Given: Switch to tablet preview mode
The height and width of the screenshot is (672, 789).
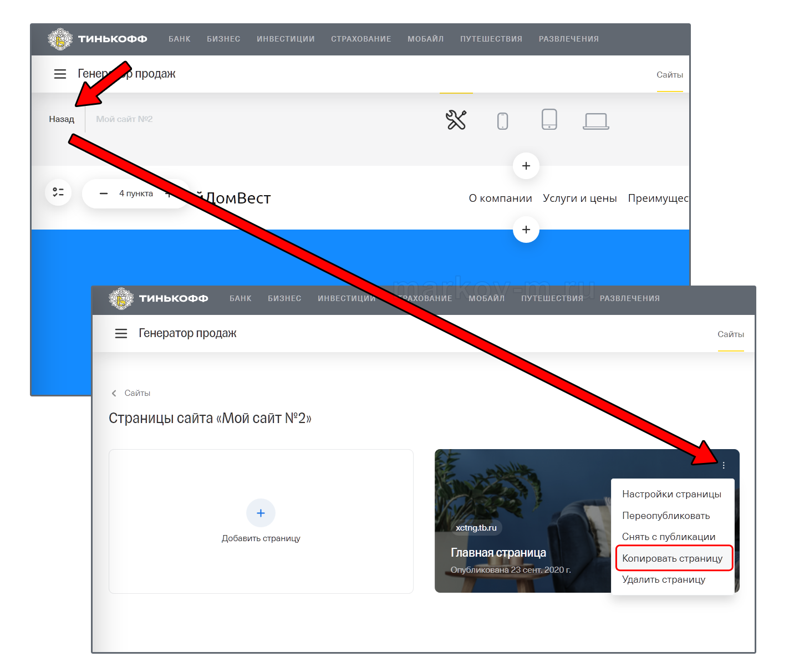Looking at the screenshot, I should pyautogui.click(x=549, y=119).
